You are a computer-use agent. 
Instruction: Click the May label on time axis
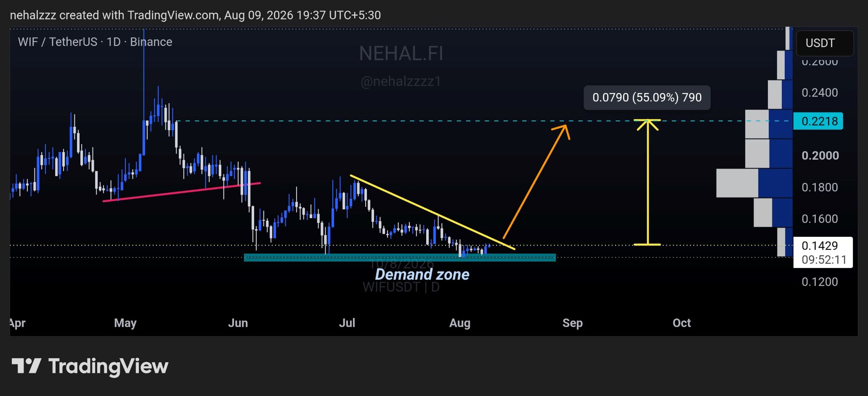(x=125, y=323)
